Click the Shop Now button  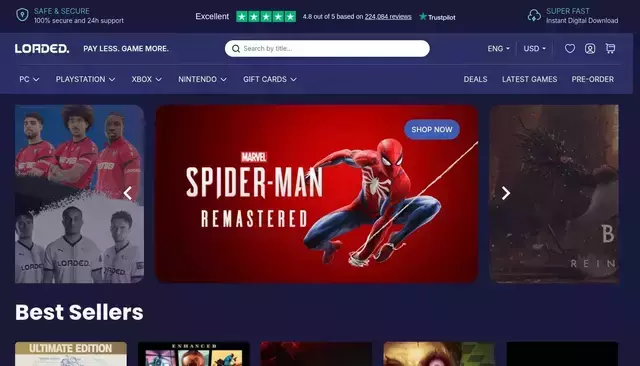click(x=432, y=129)
